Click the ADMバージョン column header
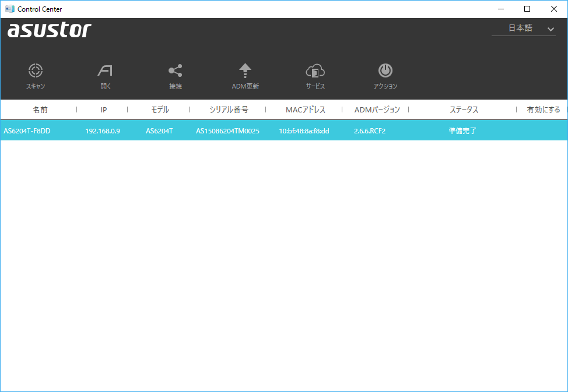Viewport: 568px width, 392px height. coord(377,110)
